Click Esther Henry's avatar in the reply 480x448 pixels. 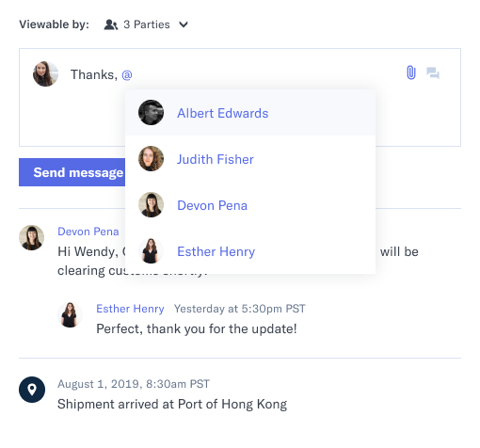(70, 314)
